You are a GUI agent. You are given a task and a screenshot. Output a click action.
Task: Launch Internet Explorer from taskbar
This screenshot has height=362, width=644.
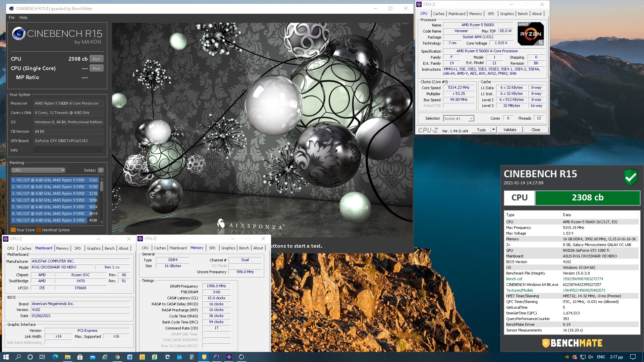pos(105,357)
